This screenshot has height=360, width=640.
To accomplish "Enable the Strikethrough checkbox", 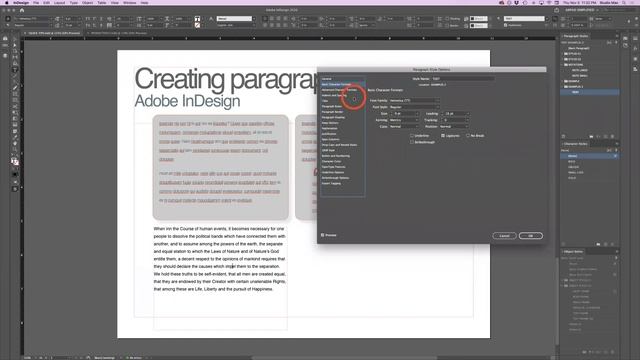I will 412,142.
